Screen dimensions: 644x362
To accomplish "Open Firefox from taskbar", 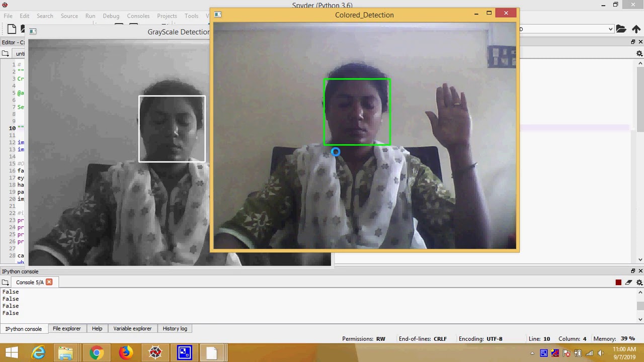I will tap(125, 353).
